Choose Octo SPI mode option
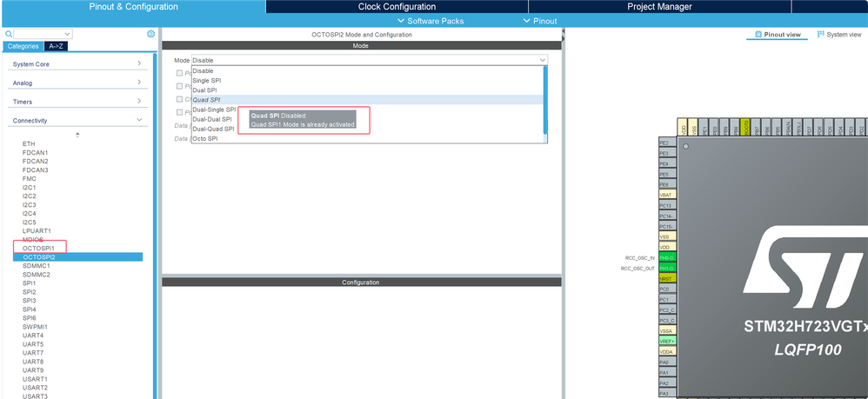The image size is (868, 399). pos(368,138)
